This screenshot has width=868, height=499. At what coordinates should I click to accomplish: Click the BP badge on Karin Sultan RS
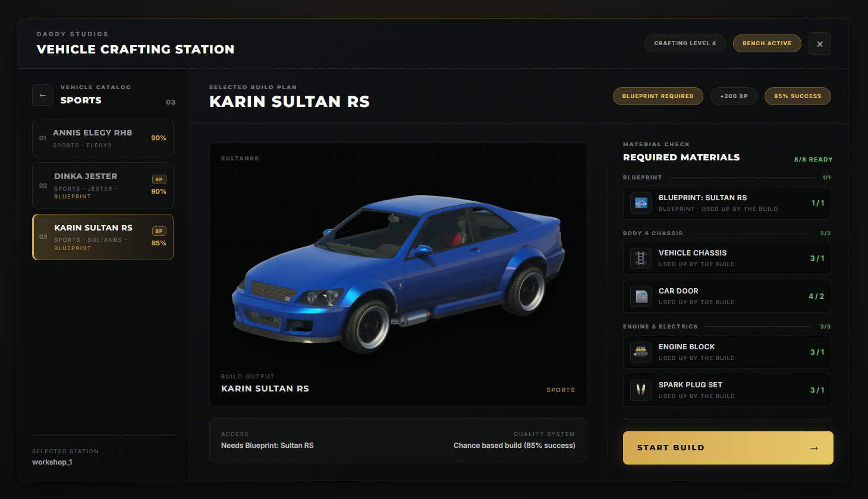(x=159, y=231)
